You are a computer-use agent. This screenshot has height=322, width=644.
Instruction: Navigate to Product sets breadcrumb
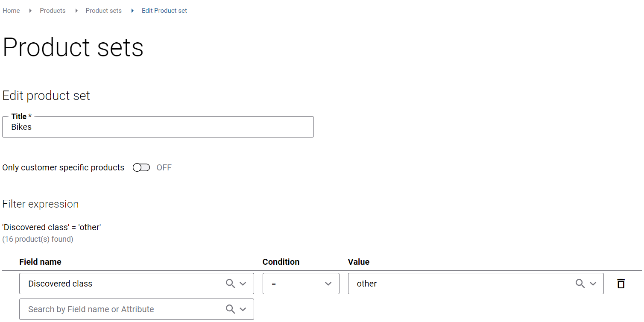point(103,11)
